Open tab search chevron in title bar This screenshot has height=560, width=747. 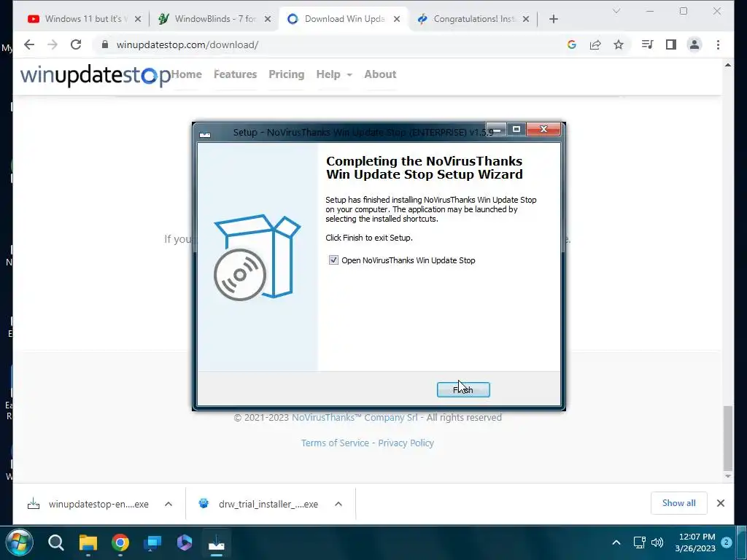click(616, 11)
